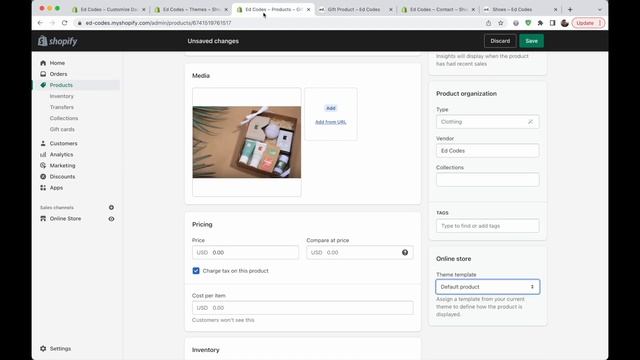Viewport: 640px width, 360px height.
Task: Open the extensions puzzle icon
Action: pyautogui.click(x=540, y=23)
